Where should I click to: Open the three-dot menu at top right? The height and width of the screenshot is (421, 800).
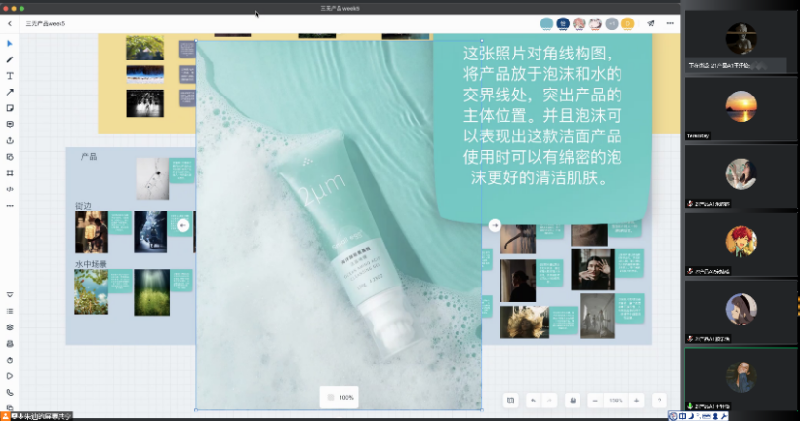[x=669, y=23]
